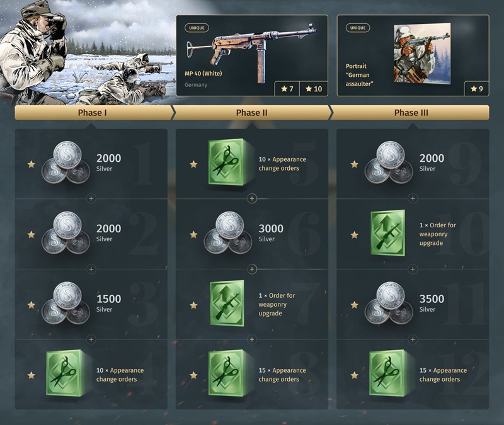Click the weaponry upgrade order icon in reward 7
Screen dimensions: 504x425
pos(227,303)
